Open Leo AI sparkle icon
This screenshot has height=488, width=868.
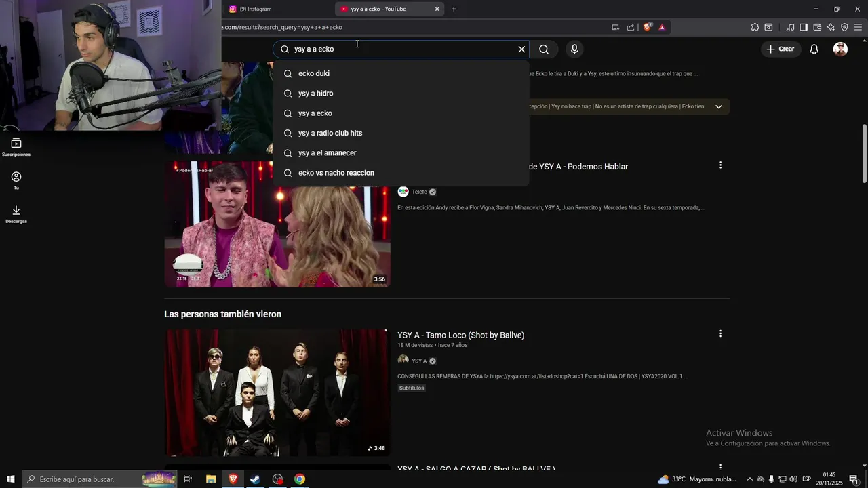pyautogui.click(x=831, y=27)
